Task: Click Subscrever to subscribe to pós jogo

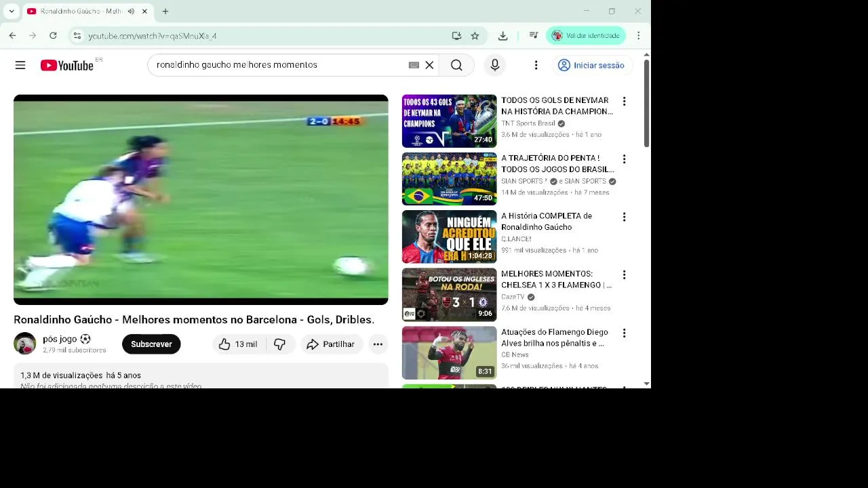Action: (x=151, y=344)
